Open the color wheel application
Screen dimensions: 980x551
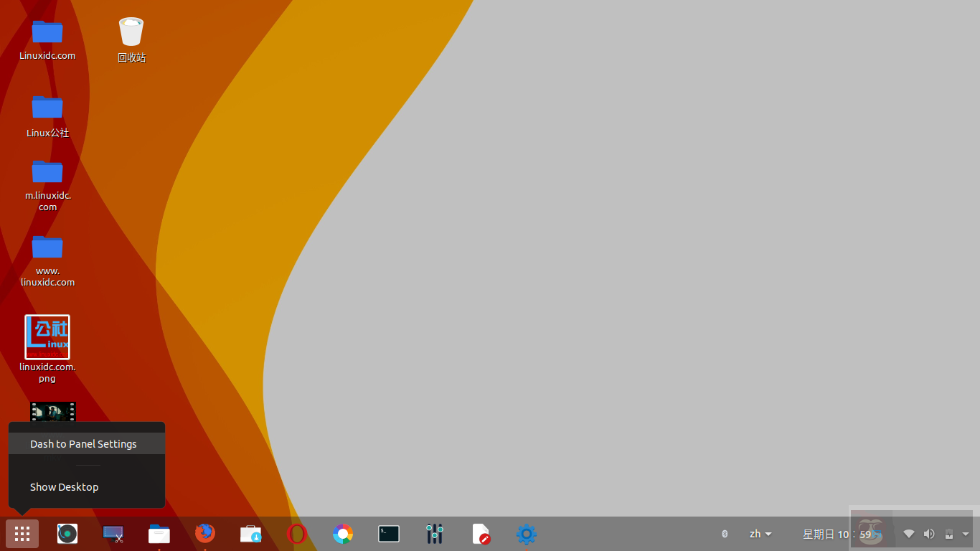pyautogui.click(x=342, y=534)
